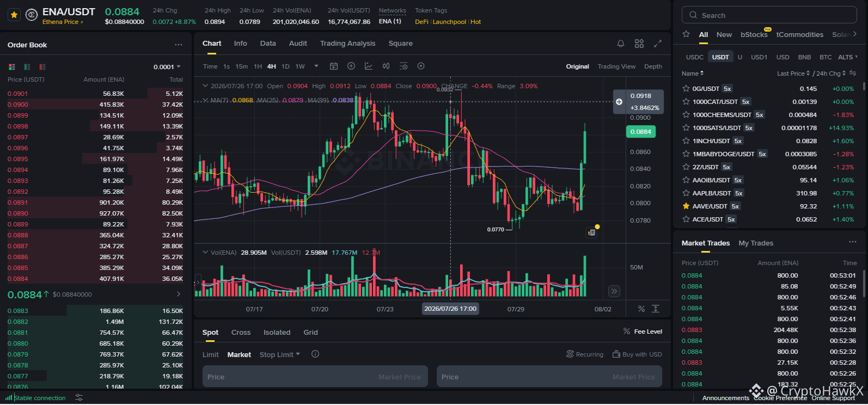Image resolution: width=868 pixels, height=405 pixels.
Task: Open the Trading Analysis tab
Action: pyautogui.click(x=347, y=44)
